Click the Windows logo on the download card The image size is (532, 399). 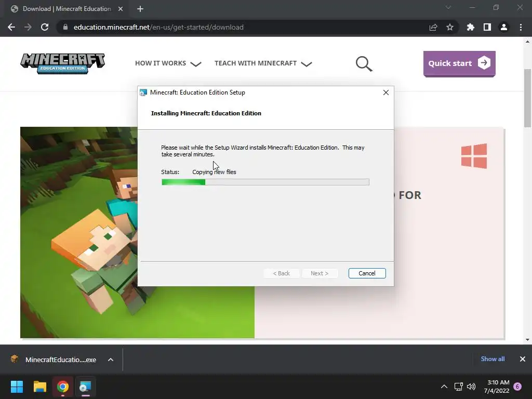click(474, 156)
